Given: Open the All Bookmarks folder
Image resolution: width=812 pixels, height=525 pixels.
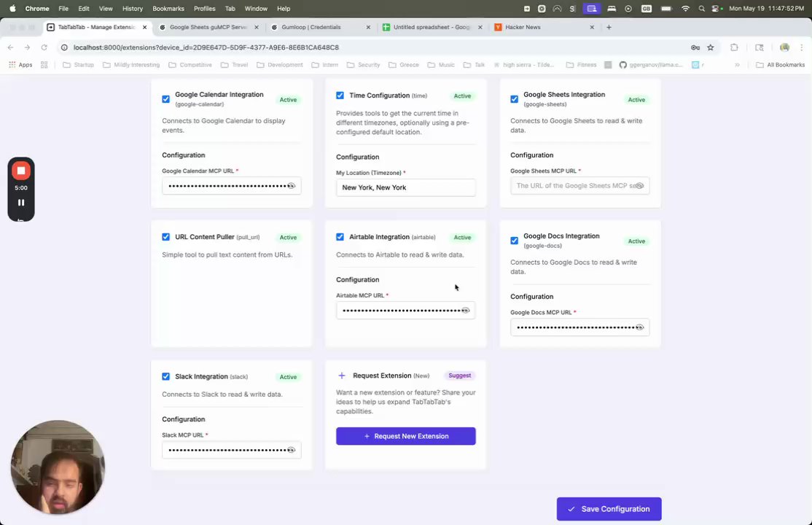Looking at the screenshot, I should [x=781, y=65].
